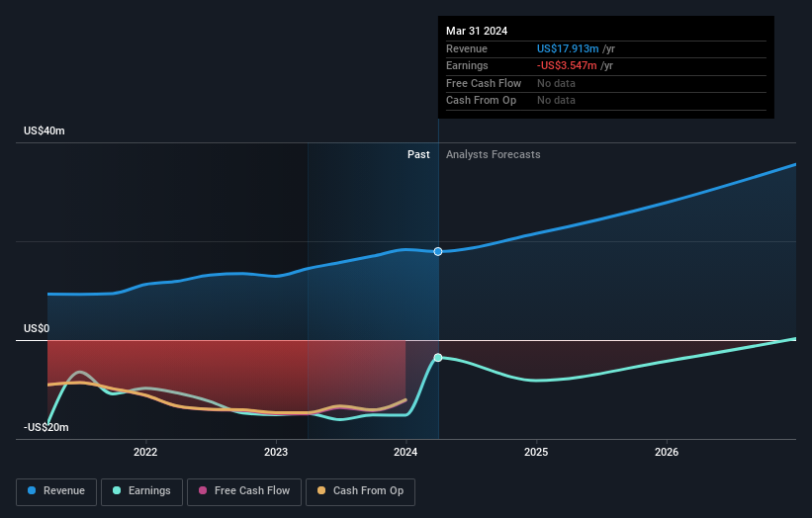Click the 2026 x-axis label
This screenshot has width=812, height=518.
coord(667,452)
